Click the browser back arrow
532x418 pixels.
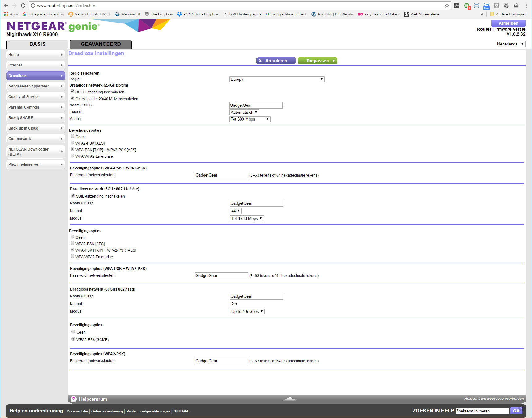(6, 6)
